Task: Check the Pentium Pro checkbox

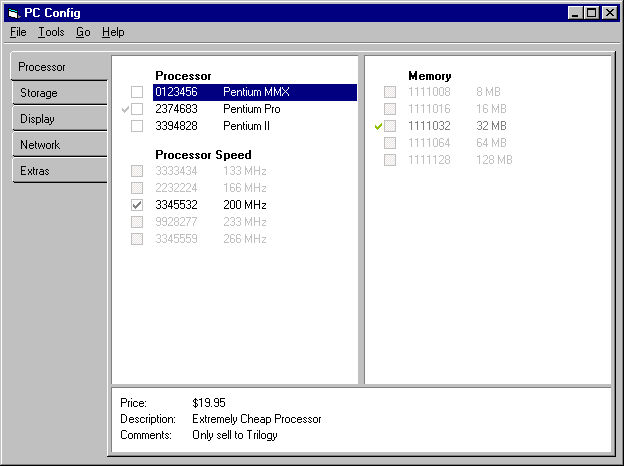Action: 137,109
